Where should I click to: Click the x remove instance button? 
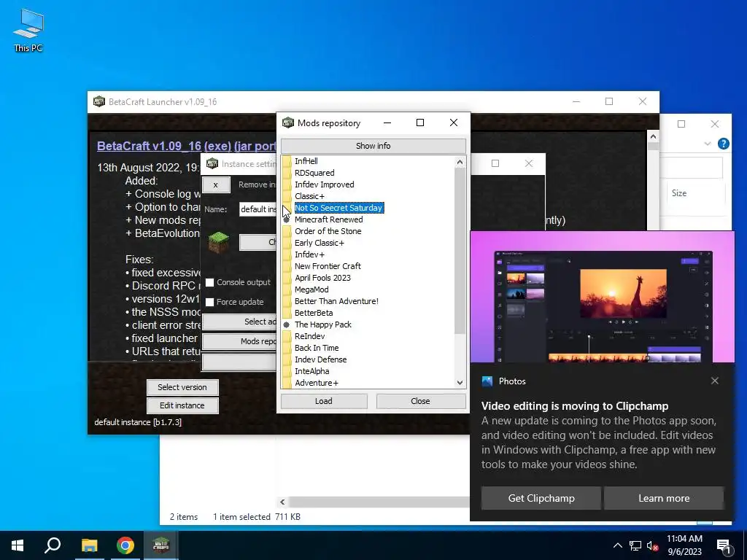(x=216, y=184)
